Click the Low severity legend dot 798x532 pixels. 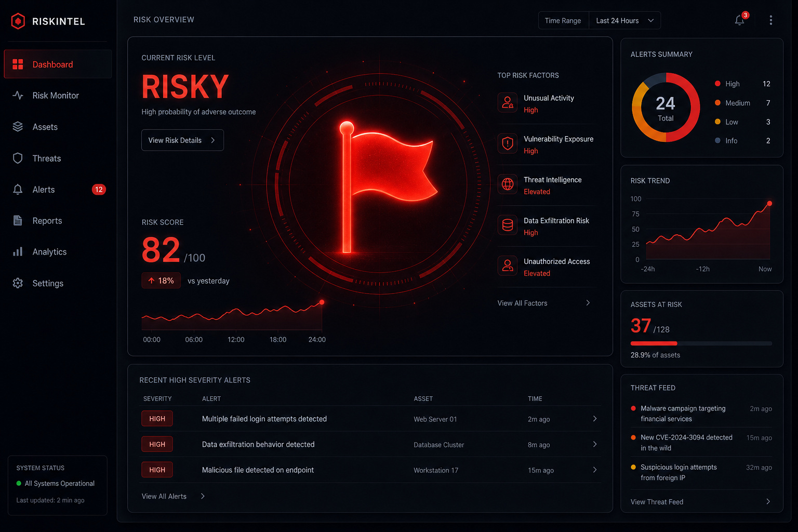pos(717,122)
